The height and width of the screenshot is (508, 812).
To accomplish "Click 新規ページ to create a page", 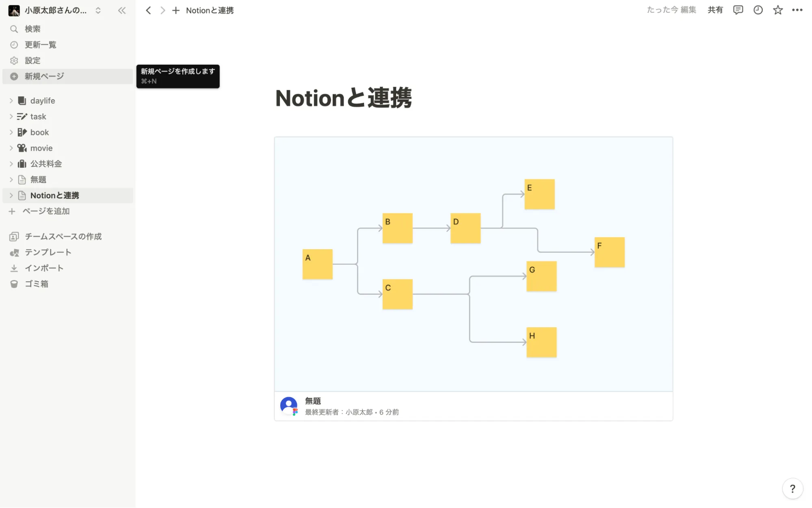I will pyautogui.click(x=68, y=76).
